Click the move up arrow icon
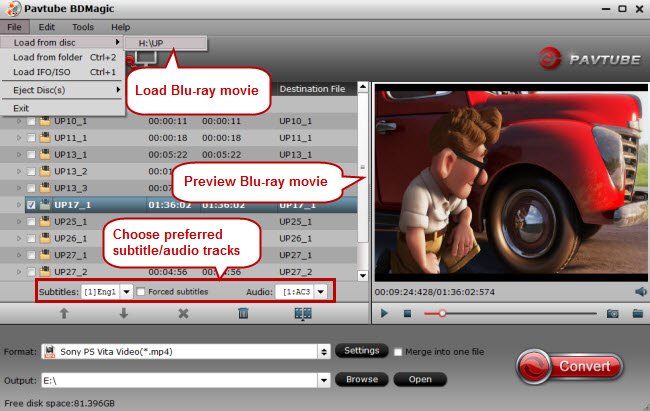Image resolution: width=650 pixels, height=411 pixels. click(x=64, y=313)
